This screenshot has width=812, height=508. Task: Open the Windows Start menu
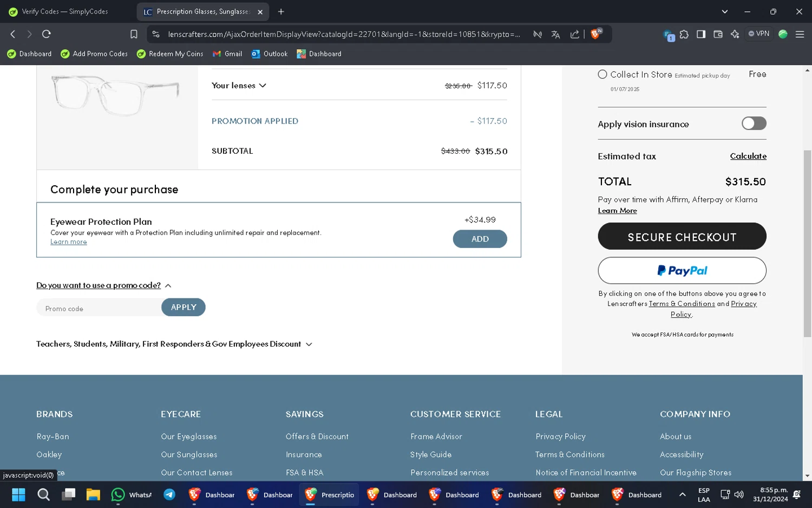pyautogui.click(x=18, y=494)
